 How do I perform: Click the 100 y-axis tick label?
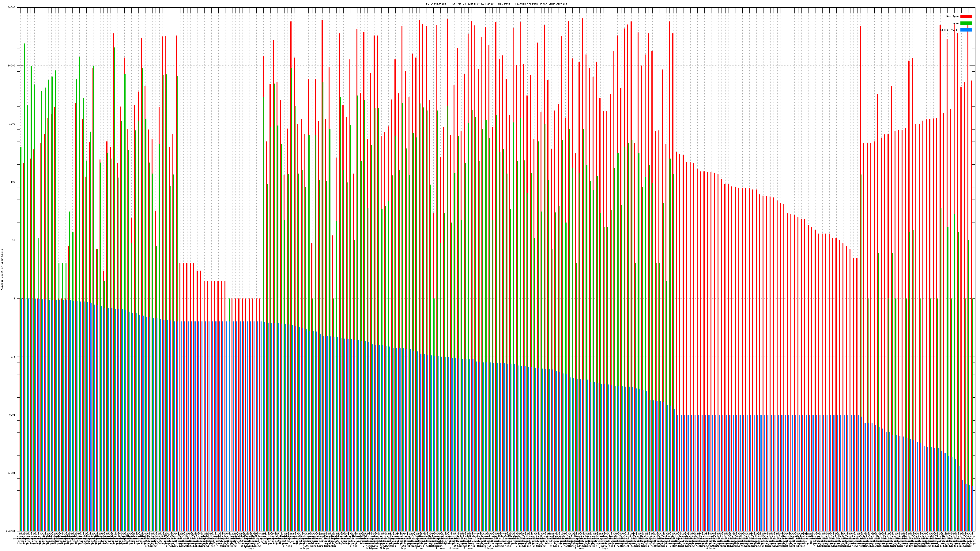[x=13, y=182]
